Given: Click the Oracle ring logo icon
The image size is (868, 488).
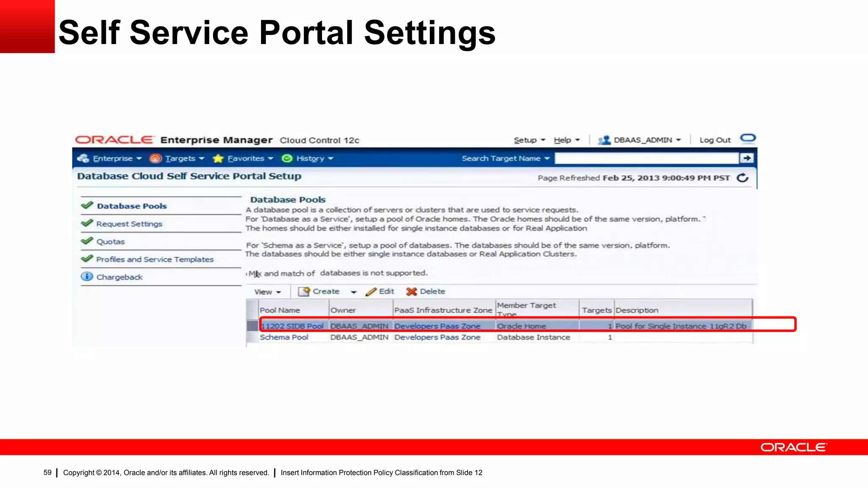Looking at the screenshot, I should tap(748, 138).
